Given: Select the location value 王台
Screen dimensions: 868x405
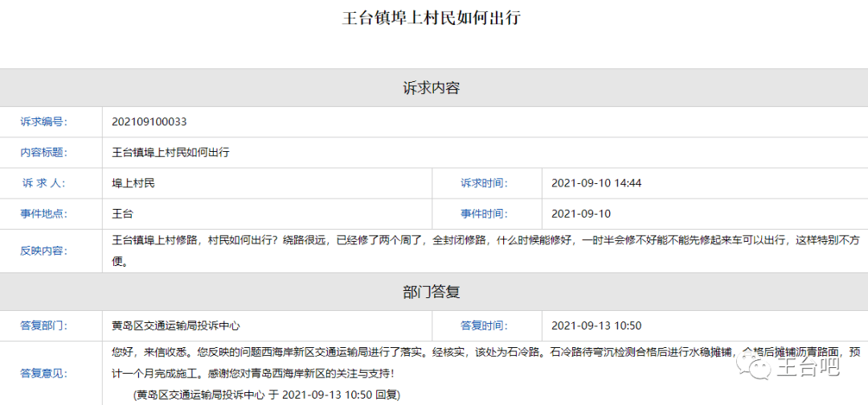Looking at the screenshot, I should [122, 214].
